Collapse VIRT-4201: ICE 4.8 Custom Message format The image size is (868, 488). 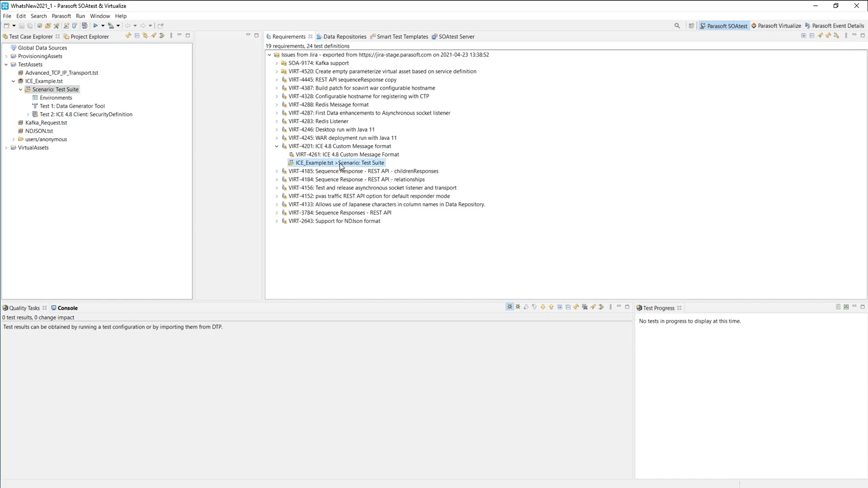[x=277, y=146]
